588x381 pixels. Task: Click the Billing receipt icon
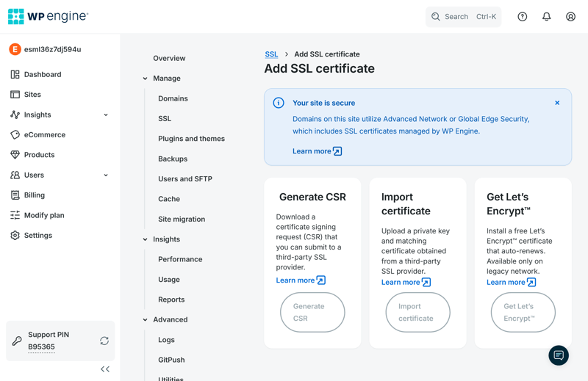15,195
